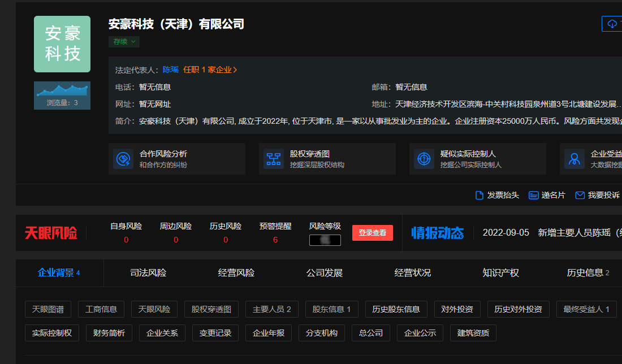The width and height of the screenshot is (622, 364).
Task: Select the 股东信息 1 tag
Action: pyautogui.click(x=331, y=309)
